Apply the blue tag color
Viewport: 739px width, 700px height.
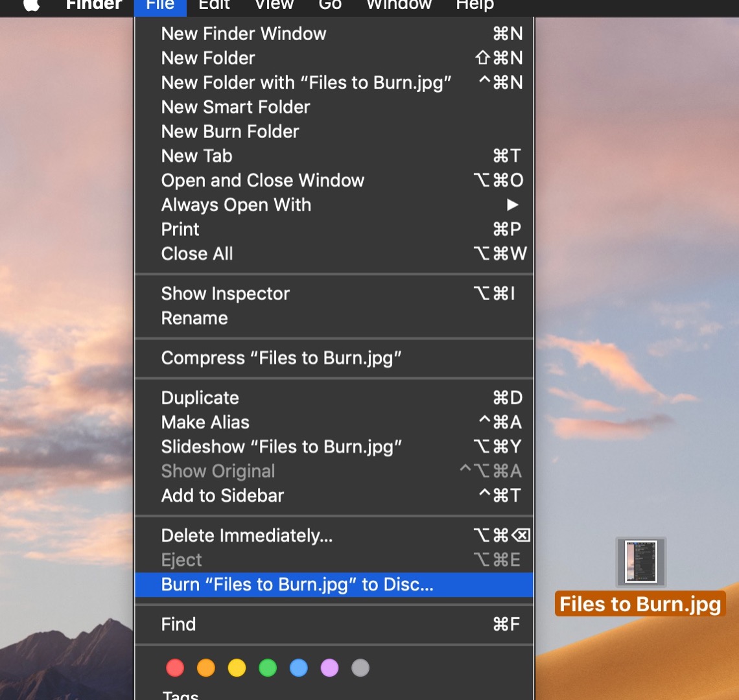(299, 668)
